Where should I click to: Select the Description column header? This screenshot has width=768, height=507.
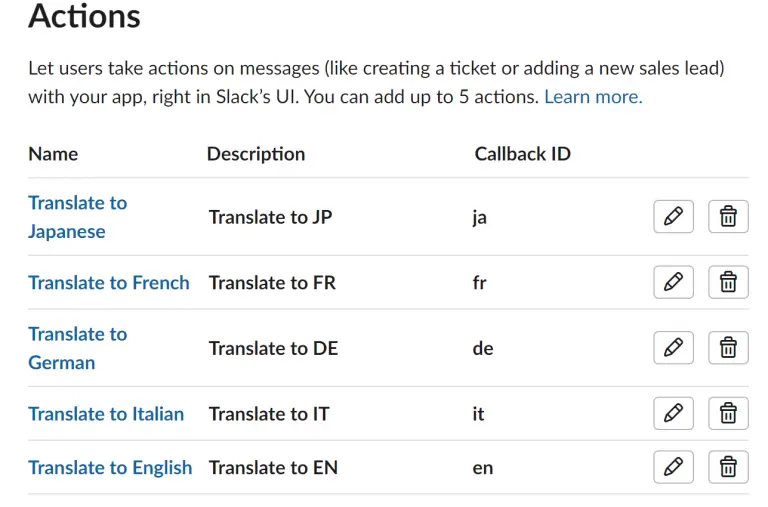256,154
